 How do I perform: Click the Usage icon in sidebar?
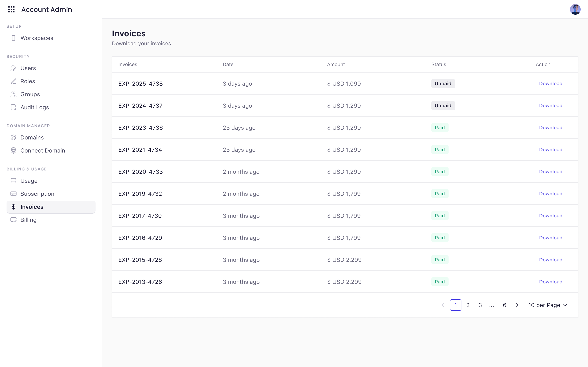click(x=13, y=181)
